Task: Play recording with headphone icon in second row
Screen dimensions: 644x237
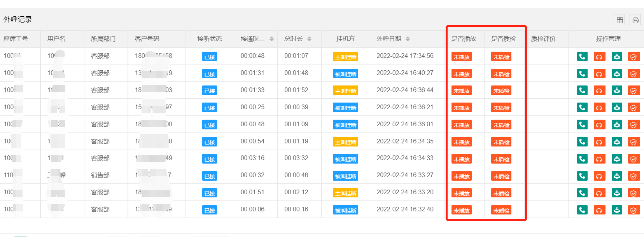Action: coord(599,74)
